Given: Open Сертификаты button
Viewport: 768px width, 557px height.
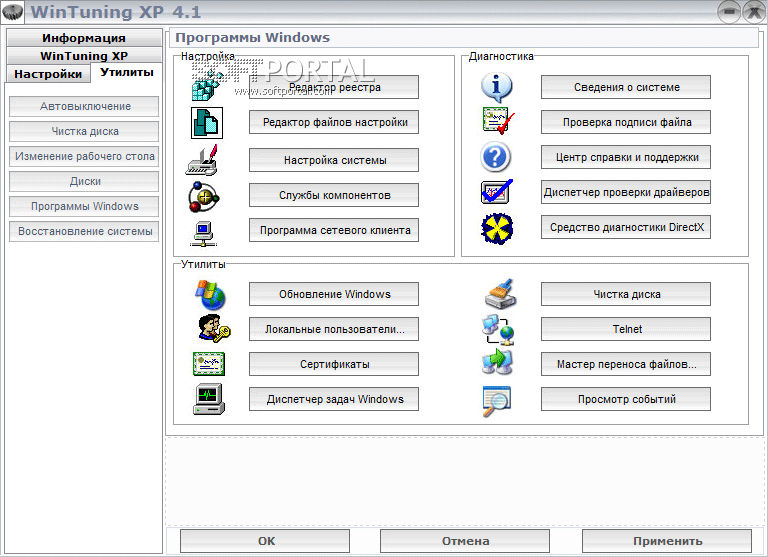Looking at the screenshot, I should pyautogui.click(x=334, y=364).
